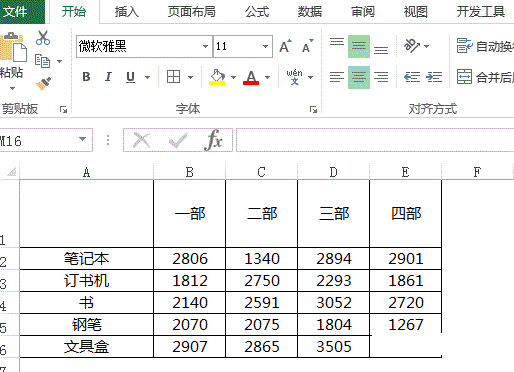Open the 文件 file tab

(21, 12)
